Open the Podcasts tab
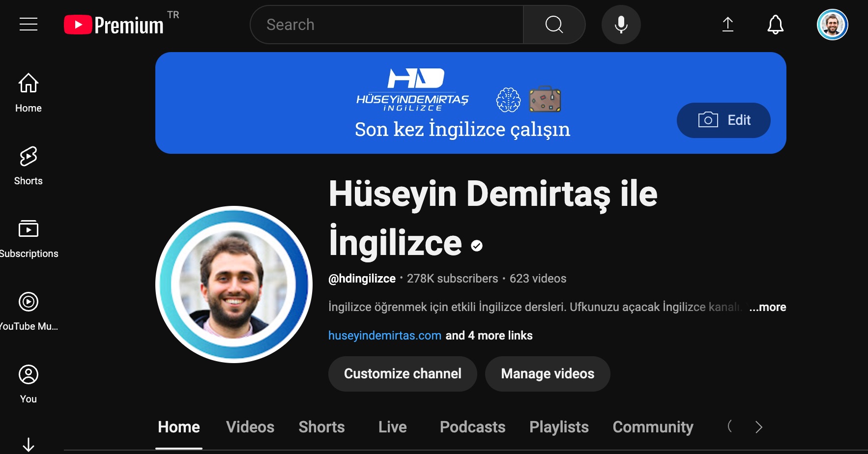The height and width of the screenshot is (454, 868). click(472, 427)
